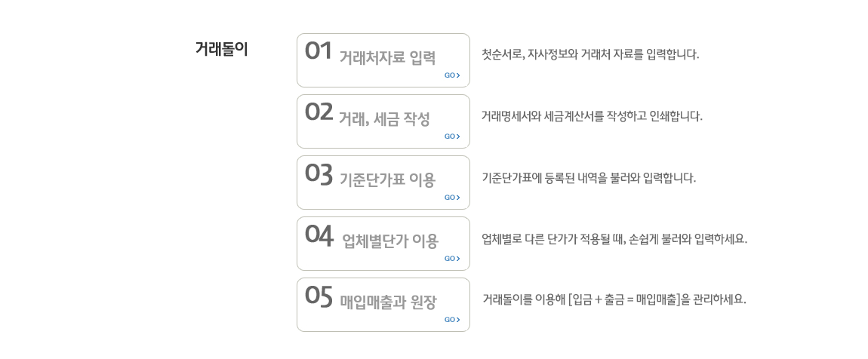The image size is (868, 359).
Task: Click description about 업체별로 다른 단가 적용
Action: [614, 240]
